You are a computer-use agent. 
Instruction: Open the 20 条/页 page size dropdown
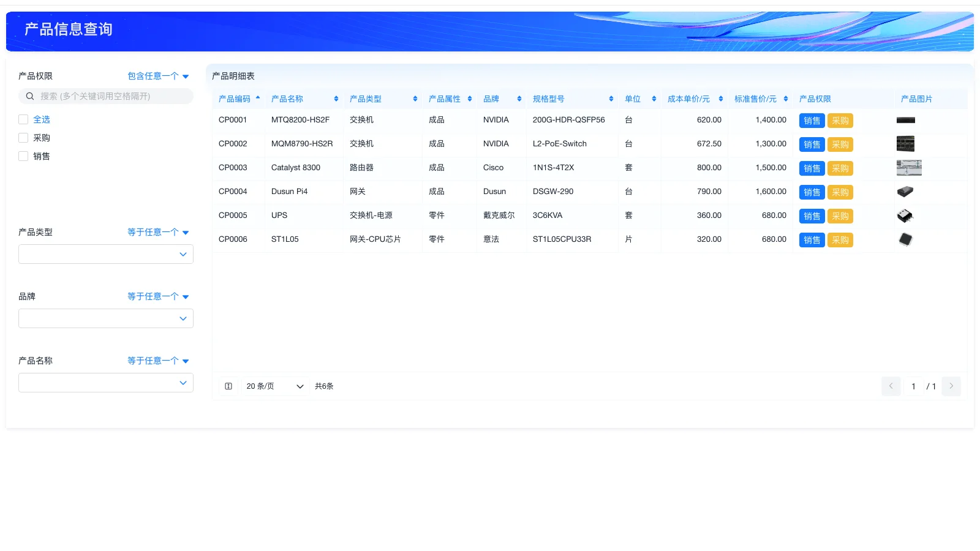point(274,386)
